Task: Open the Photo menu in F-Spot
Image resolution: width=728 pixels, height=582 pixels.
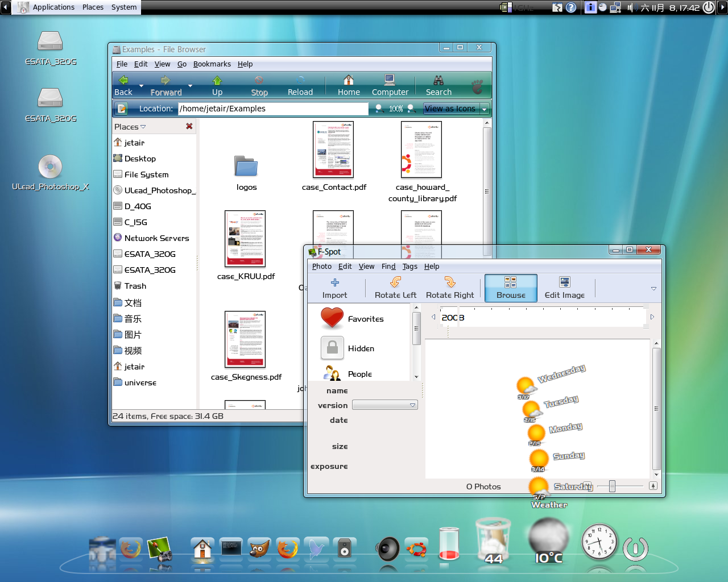Action: coord(322,267)
